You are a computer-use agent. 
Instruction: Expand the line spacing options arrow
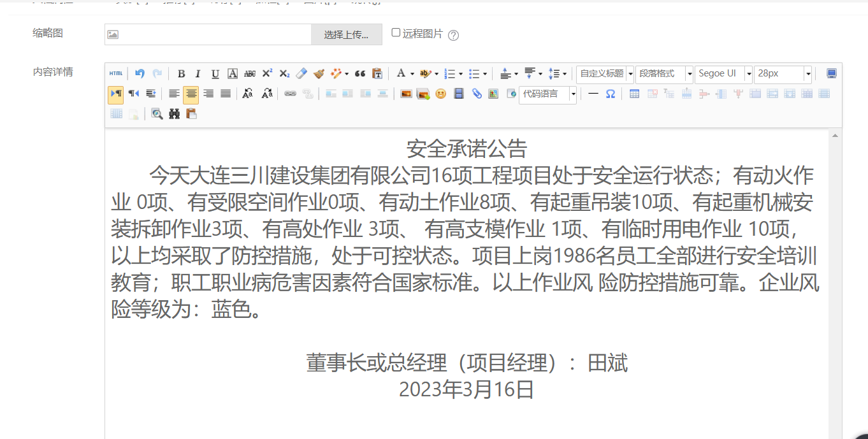click(x=565, y=74)
